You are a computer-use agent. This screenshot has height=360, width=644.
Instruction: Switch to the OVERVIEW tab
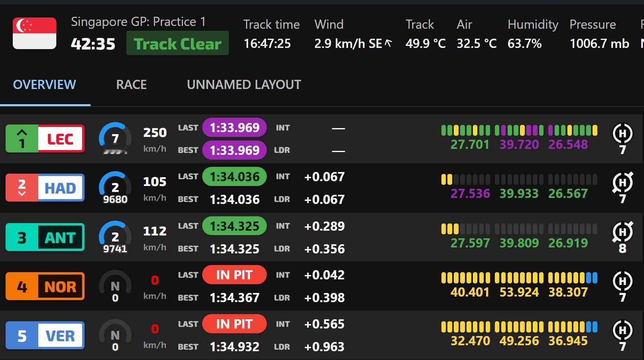coord(45,85)
